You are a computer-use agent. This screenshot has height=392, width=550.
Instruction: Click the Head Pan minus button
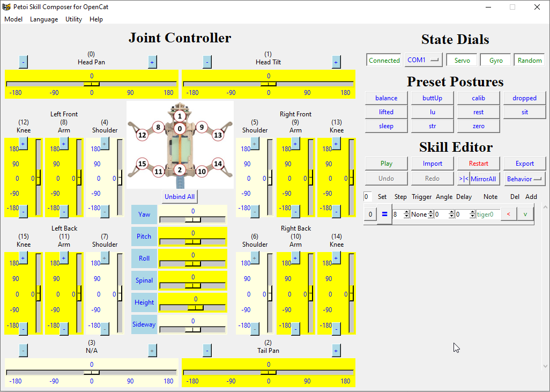pos(23,62)
